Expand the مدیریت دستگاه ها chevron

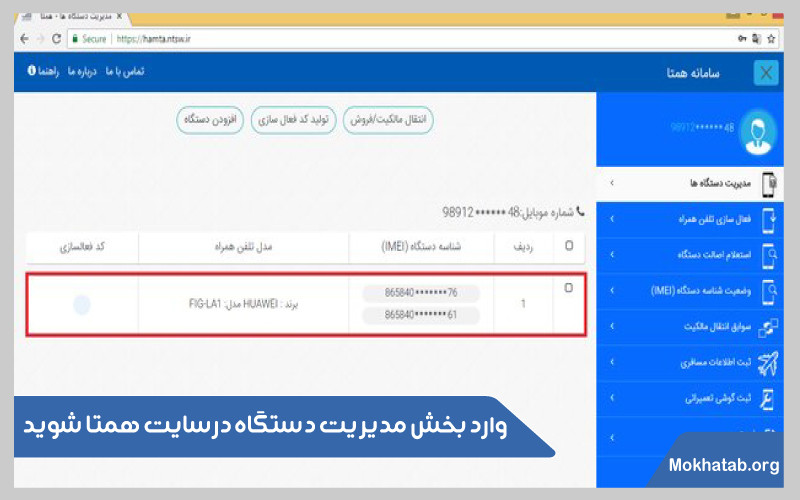(612, 183)
